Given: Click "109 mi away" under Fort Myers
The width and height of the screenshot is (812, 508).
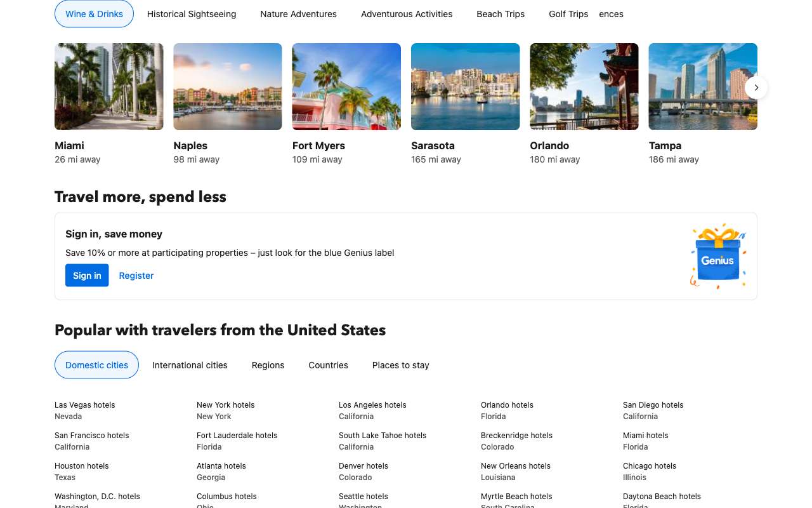Looking at the screenshot, I should (x=317, y=160).
